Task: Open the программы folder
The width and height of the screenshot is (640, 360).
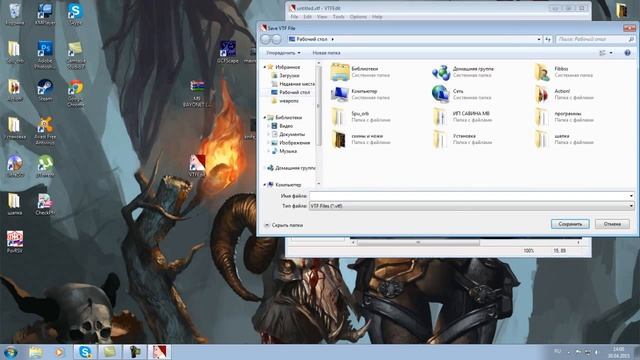Action: point(564,117)
